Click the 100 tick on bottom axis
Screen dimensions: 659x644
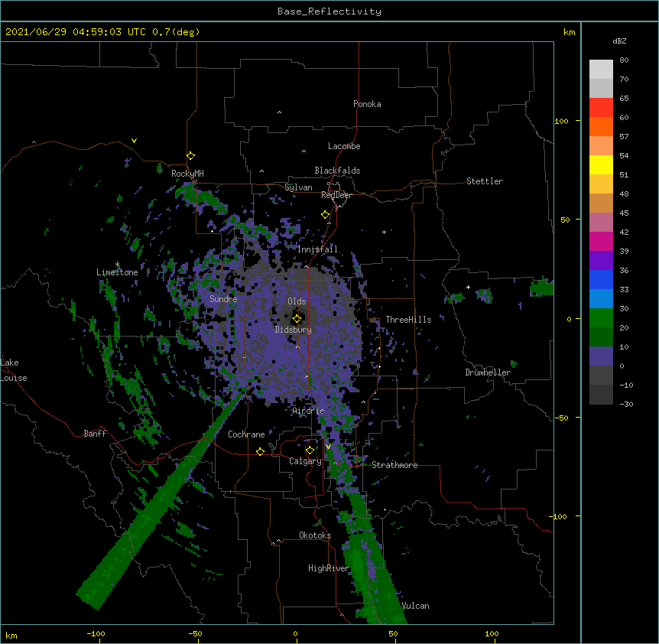click(x=492, y=633)
